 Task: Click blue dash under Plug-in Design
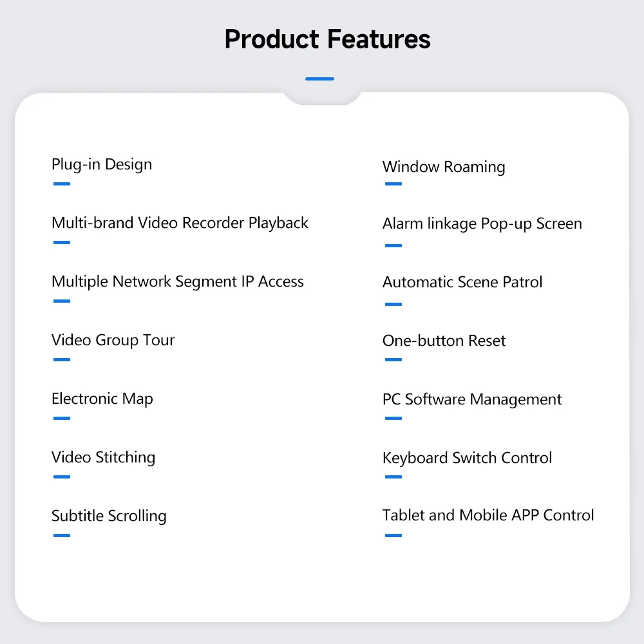click(x=62, y=184)
